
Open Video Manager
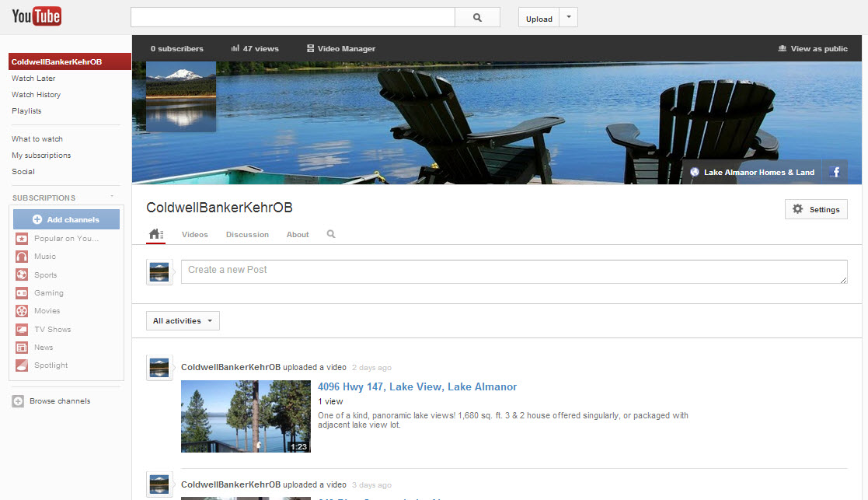pyautogui.click(x=341, y=49)
